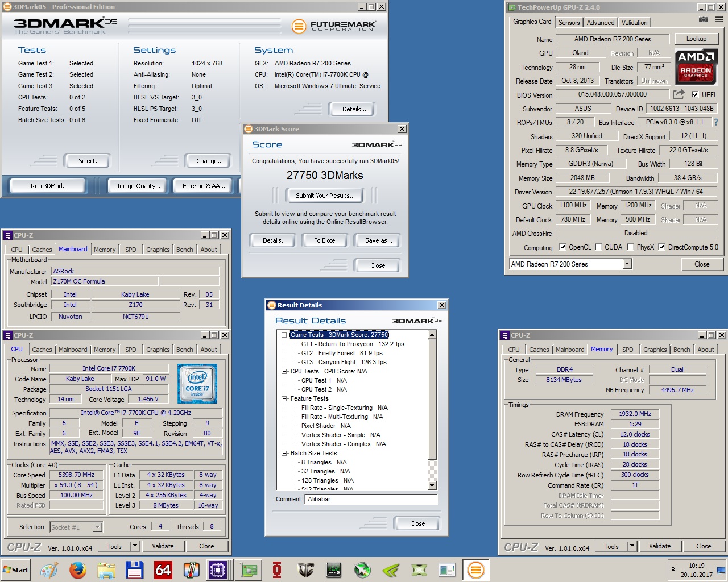Collapse the CPU Tests tree node
Viewport: 728px width, 582px height.
point(284,371)
